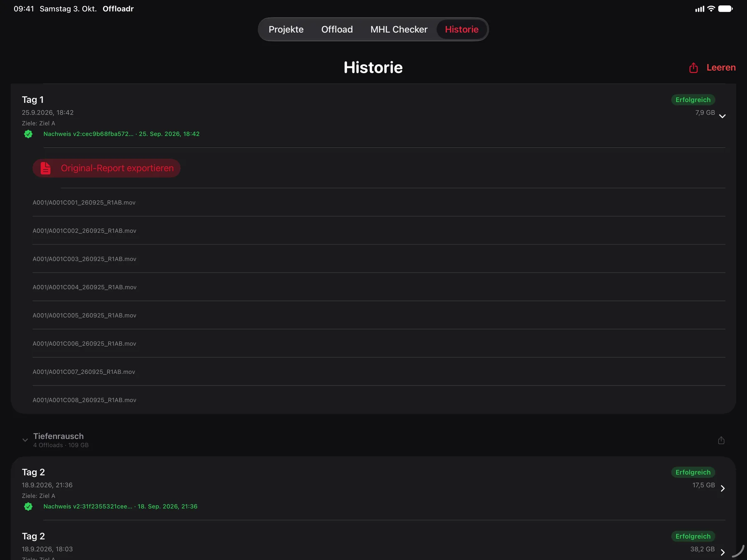This screenshot has width=747, height=560.
Task: Go to the MHL Checker tab
Action: (x=399, y=29)
